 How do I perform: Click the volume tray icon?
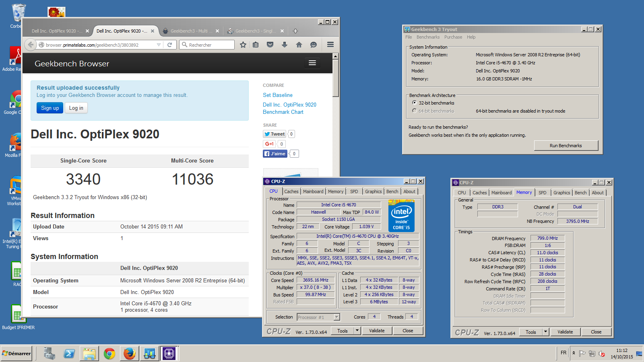click(x=602, y=354)
